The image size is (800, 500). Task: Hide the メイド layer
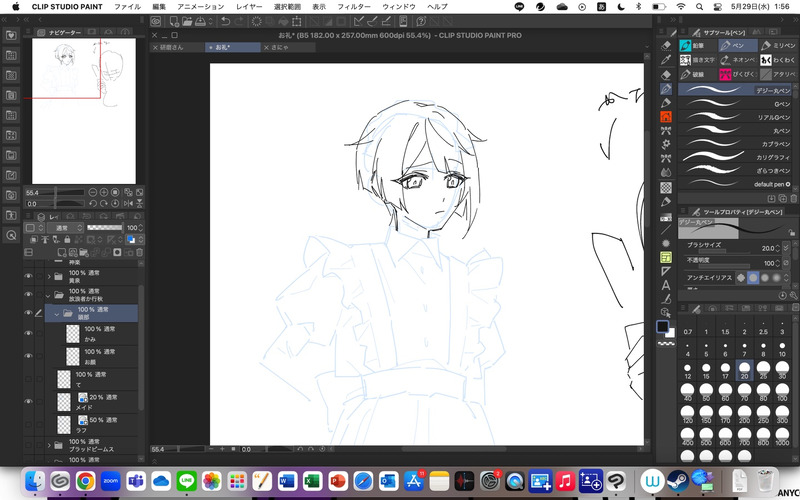pos(28,402)
